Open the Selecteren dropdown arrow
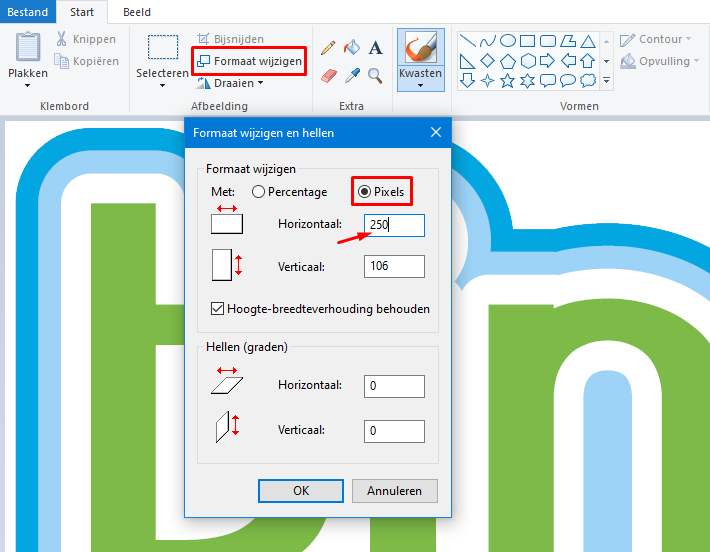This screenshot has height=552, width=710. (163, 86)
